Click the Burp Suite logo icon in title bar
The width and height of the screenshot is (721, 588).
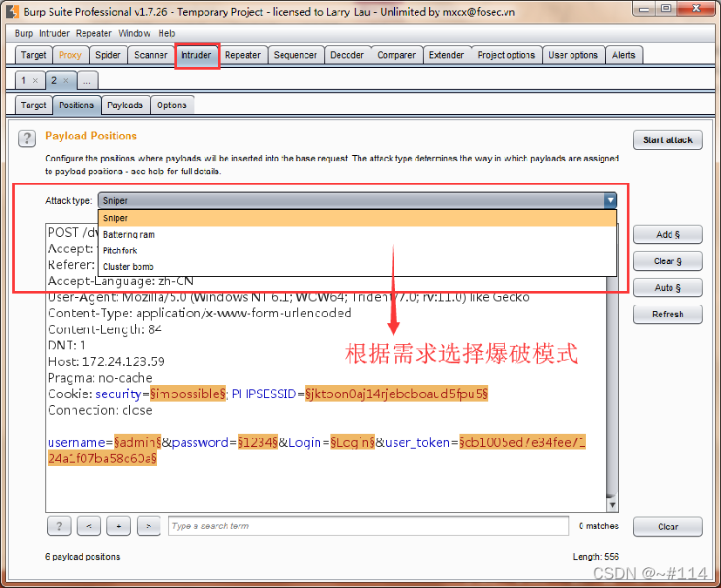click(13, 11)
